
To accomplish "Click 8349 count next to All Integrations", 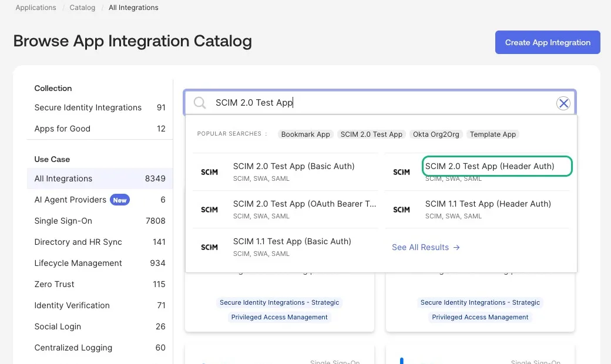I will [155, 178].
